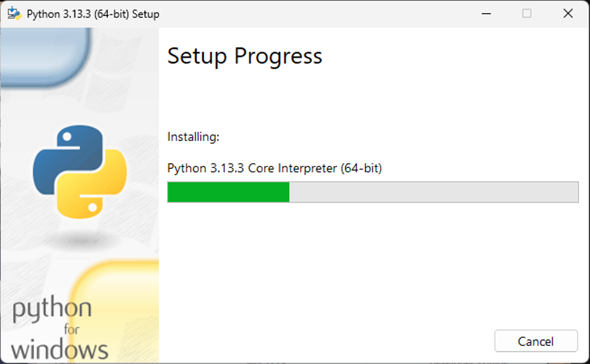Click the word "python" in the sidebar banner
The width and height of the screenshot is (590, 364).
52,309
